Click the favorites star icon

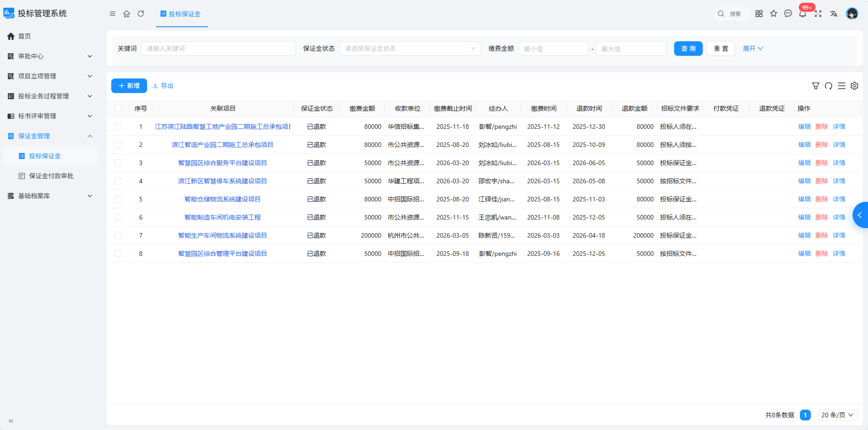coord(774,14)
